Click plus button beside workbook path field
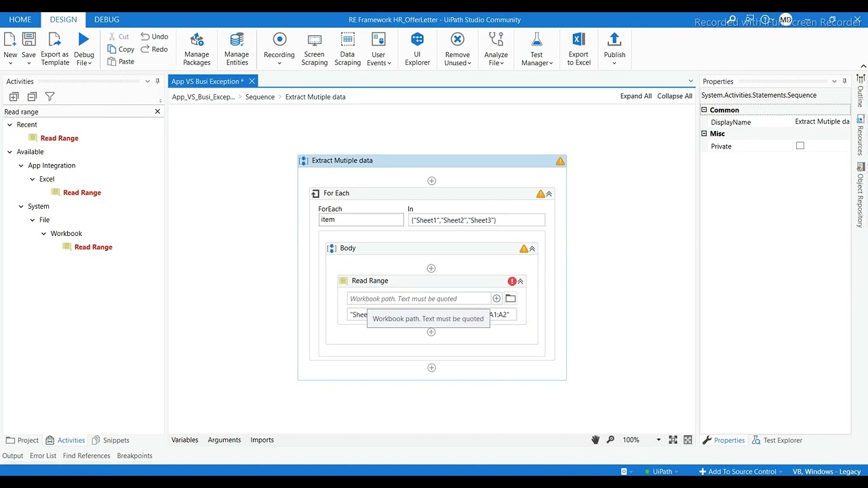 pyautogui.click(x=496, y=298)
